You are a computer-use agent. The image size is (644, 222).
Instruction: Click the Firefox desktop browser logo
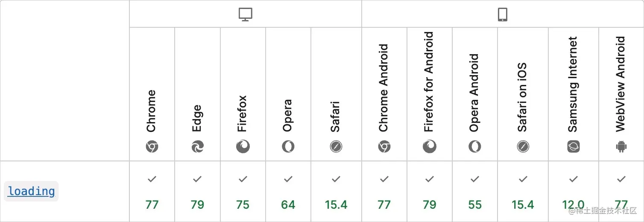[x=243, y=147]
